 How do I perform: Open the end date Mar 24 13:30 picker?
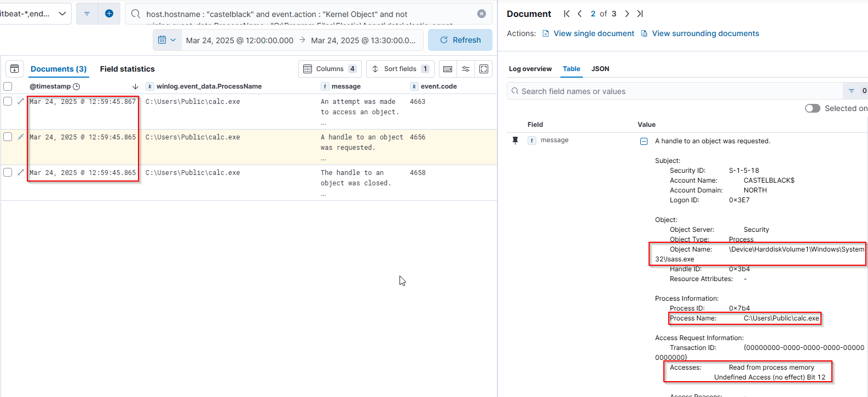(363, 40)
